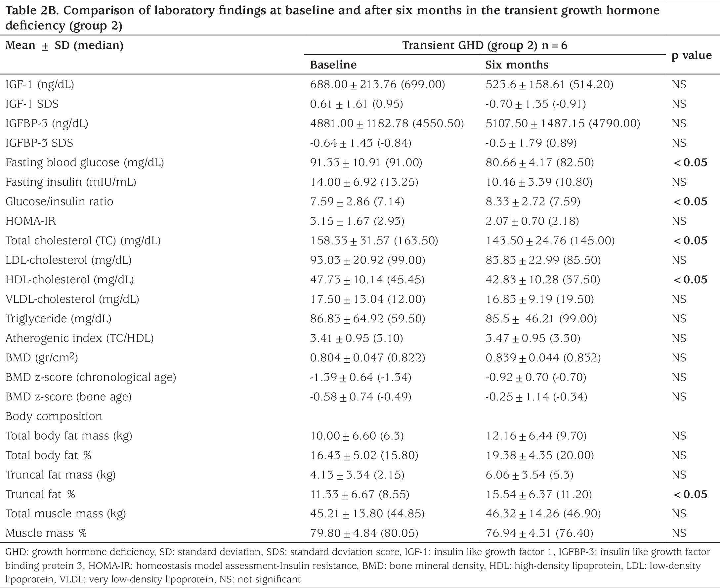Viewport: 720px width, 588px height.
Task: Click the 'IGF-1 (ng/dL)' row label
Action: [x=40, y=84]
